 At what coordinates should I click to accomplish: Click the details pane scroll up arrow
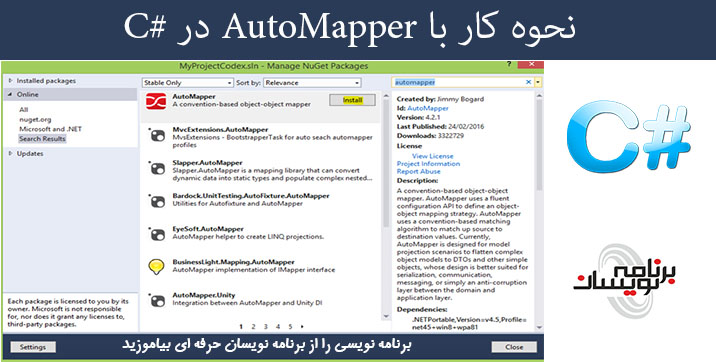[539, 96]
